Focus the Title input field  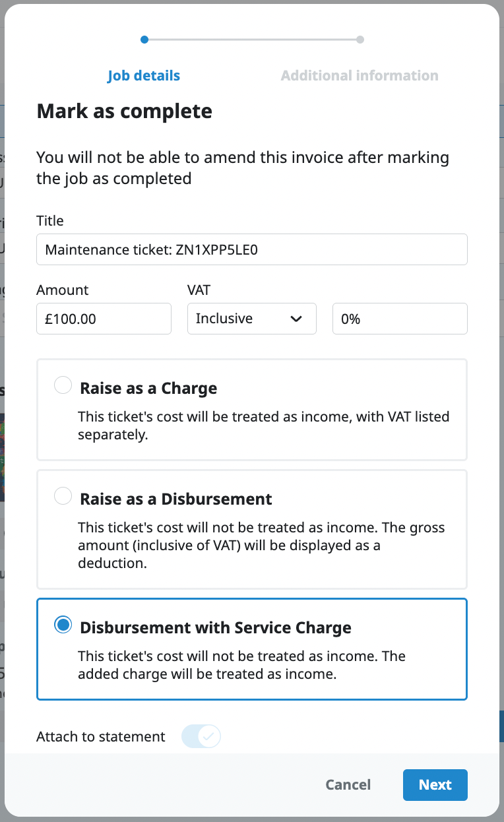coord(252,249)
